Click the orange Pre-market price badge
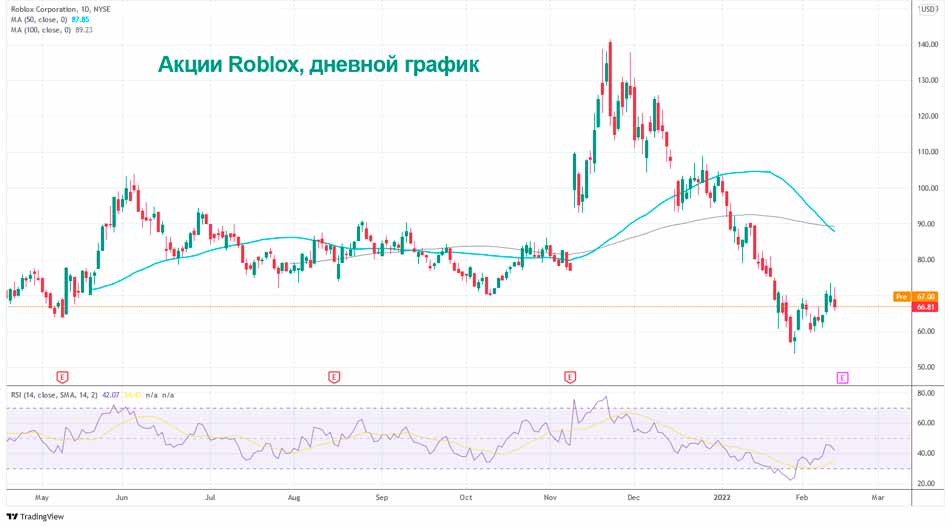Image resolution: width=950 pixels, height=527 pixels. (901, 297)
